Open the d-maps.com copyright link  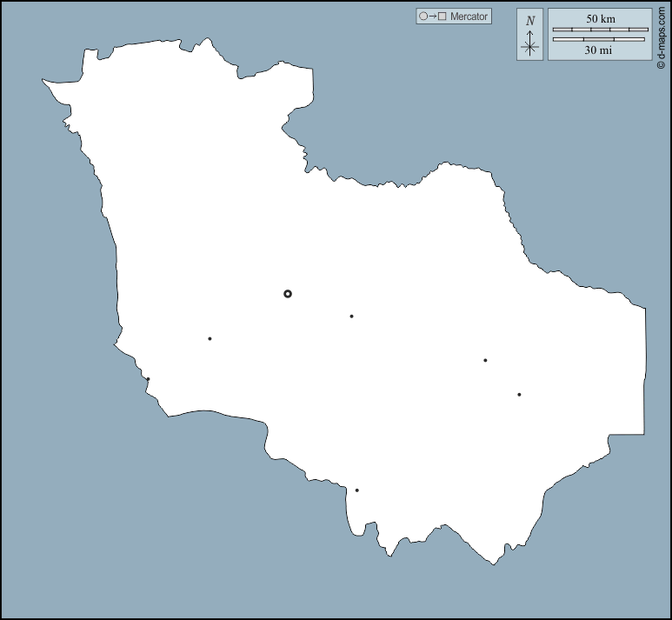click(662, 37)
